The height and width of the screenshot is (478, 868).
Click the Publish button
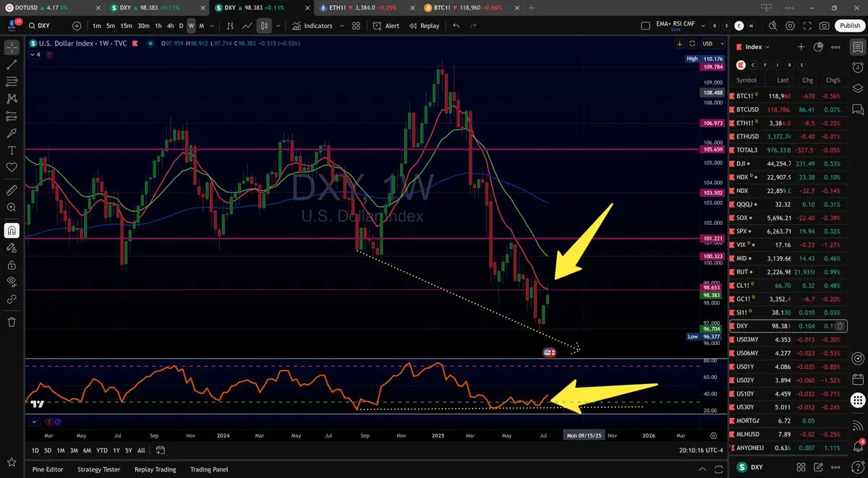tap(850, 25)
